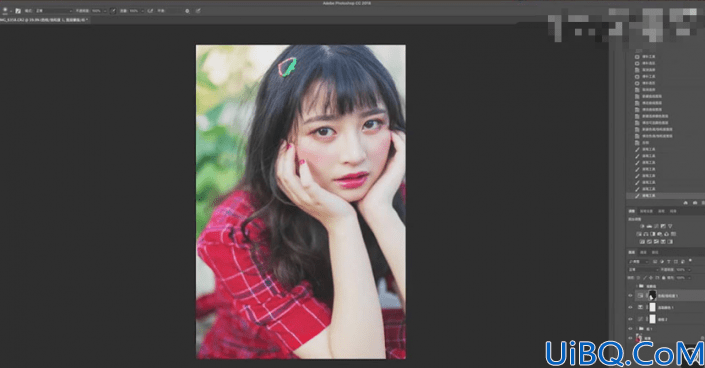Add a Vibrance adjustment from Adjustments panel

[670, 226]
